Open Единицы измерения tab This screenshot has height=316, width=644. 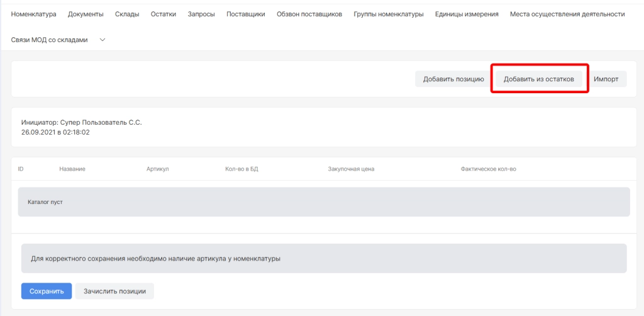[467, 14]
